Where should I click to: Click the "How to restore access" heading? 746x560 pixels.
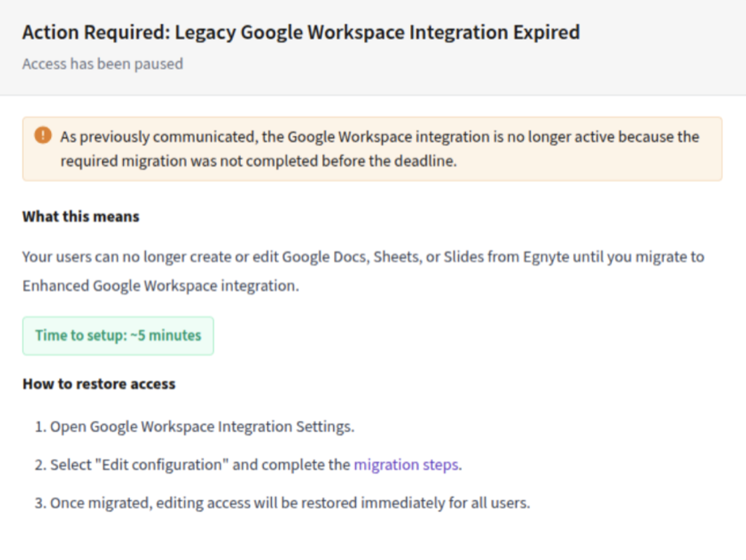pos(99,384)
